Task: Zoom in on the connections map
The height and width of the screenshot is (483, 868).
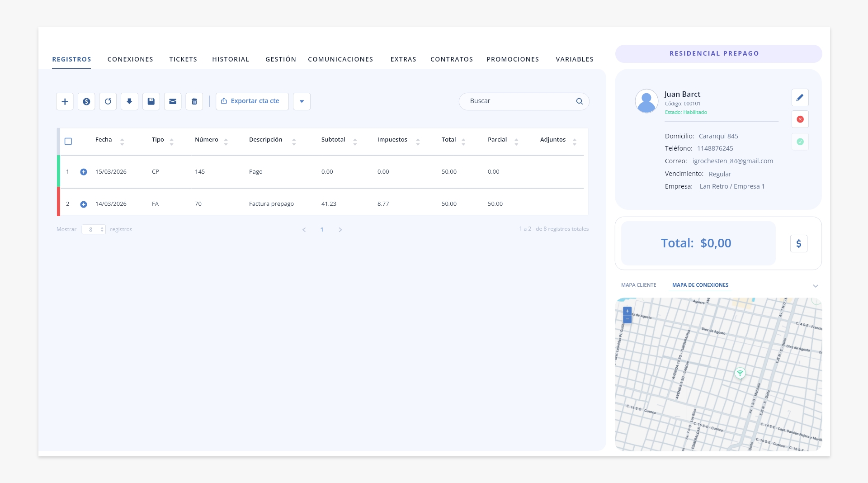Action: click(627, 311)
